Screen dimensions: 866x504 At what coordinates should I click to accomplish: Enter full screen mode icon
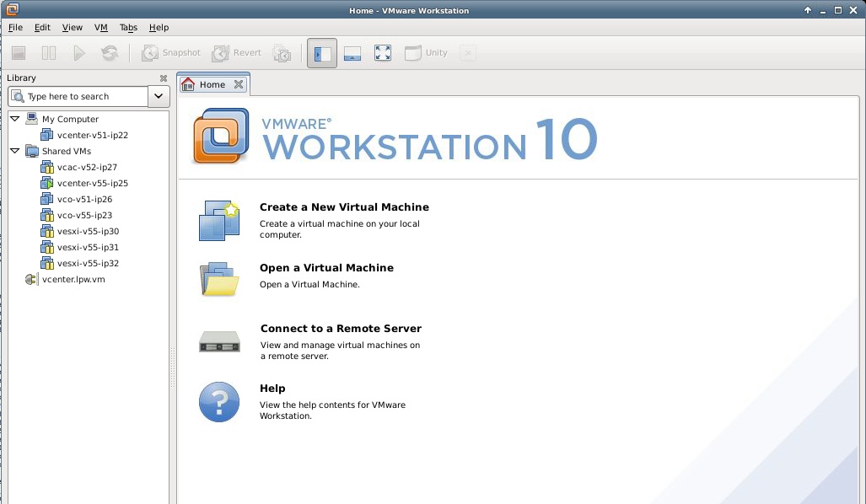tap(383, 53)
